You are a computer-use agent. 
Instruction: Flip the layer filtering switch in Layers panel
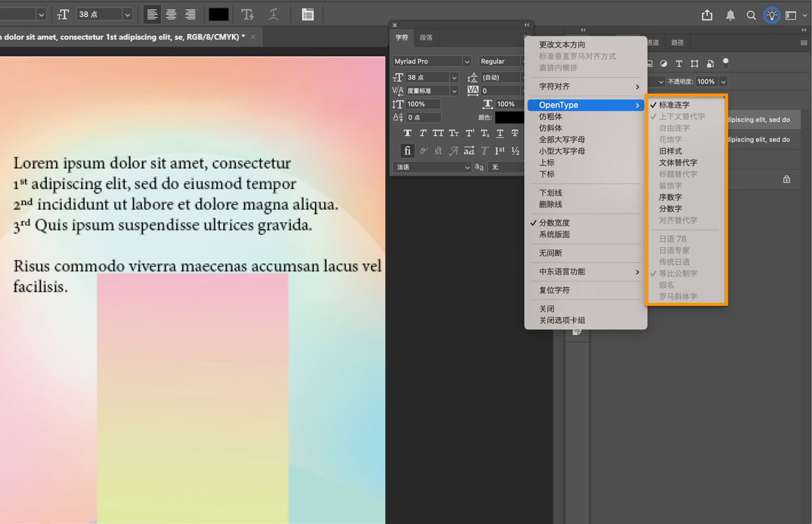tap(726, 64)
